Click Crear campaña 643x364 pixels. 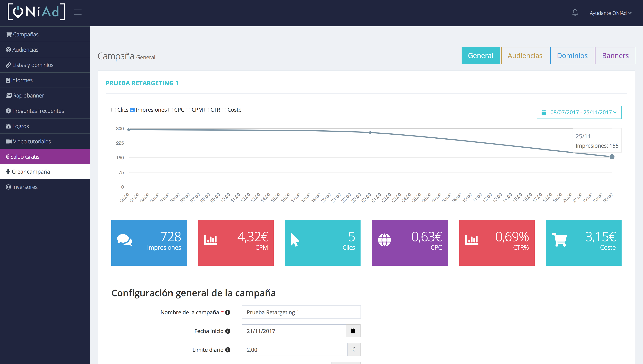tap(45, 171)
